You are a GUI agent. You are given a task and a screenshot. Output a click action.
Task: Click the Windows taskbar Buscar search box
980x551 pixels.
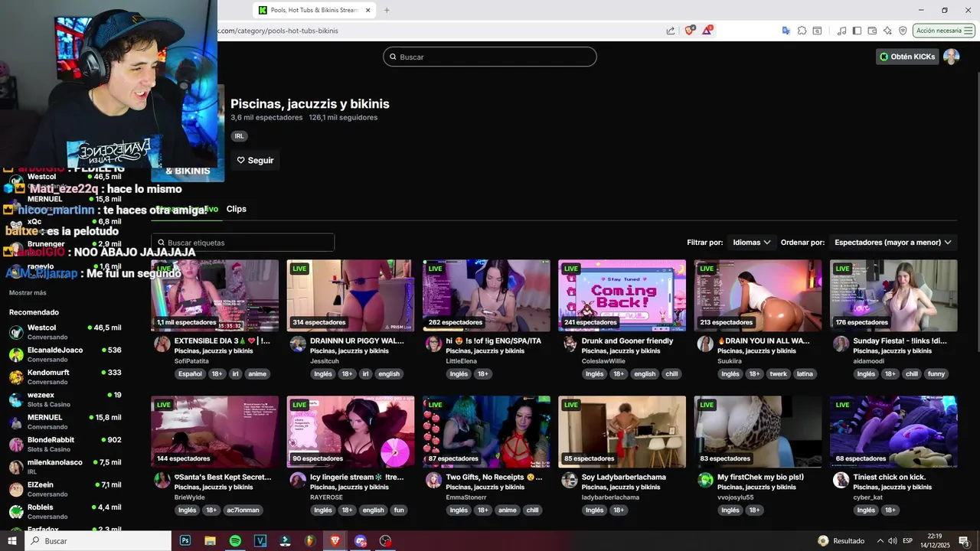pyautogui.click(x=98, y=541)
